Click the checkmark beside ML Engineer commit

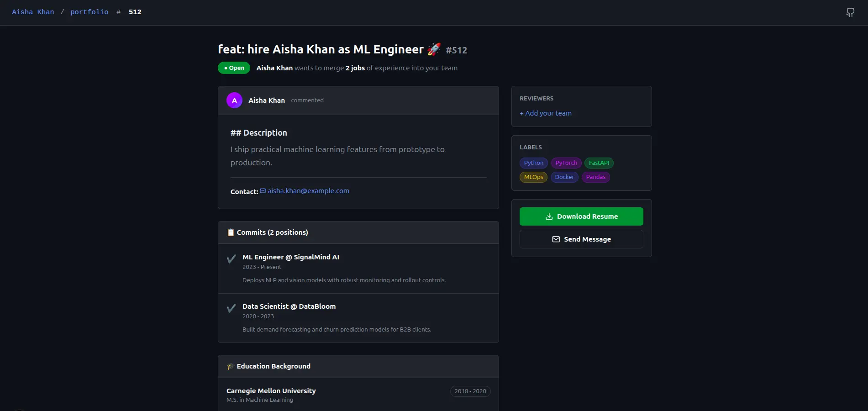click(231, 259)
